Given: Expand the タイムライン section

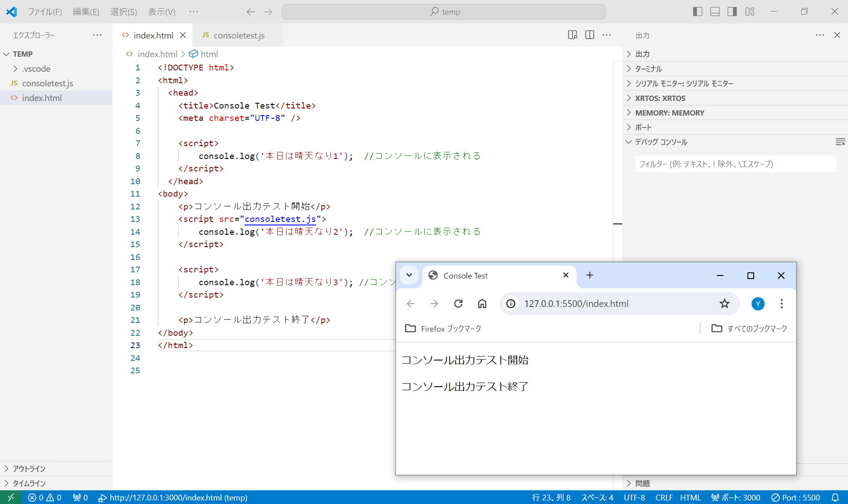Looking at the screenshot, I should pos(56,483).
